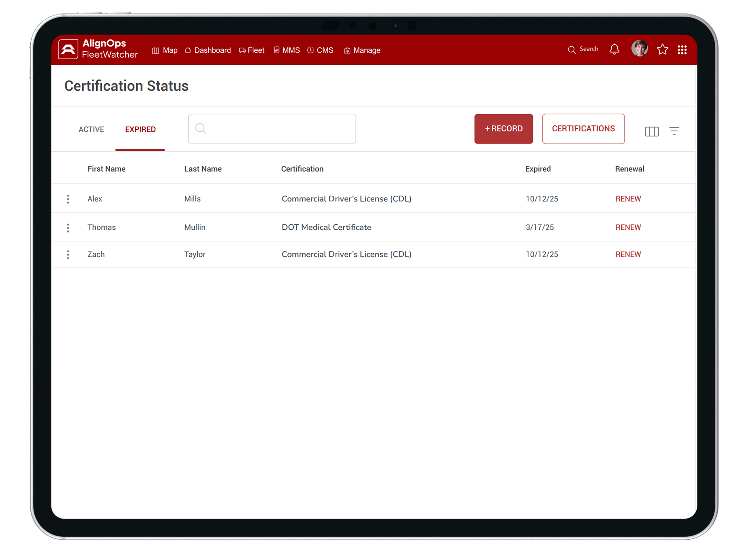Image resolution: width=740 pixels, height=560 pixels.
Task: Add a new record with +RECORD
Action: pyautogui.click(x=504, y=129)
